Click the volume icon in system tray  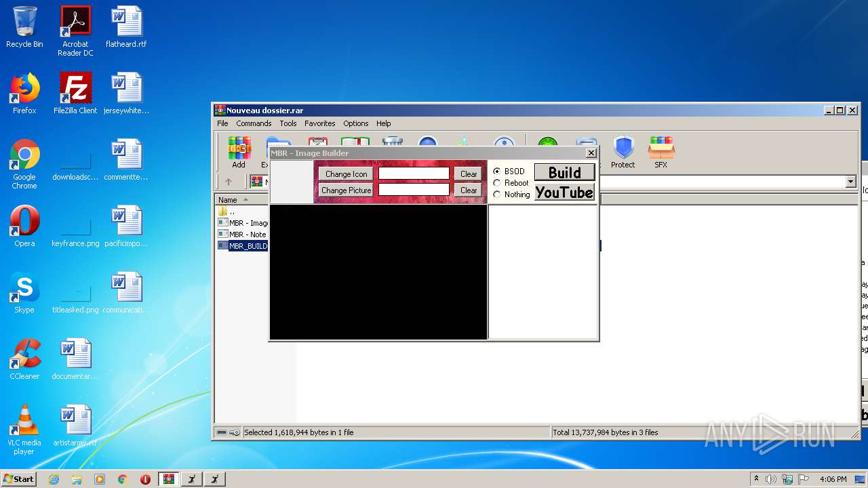(771, 479)
